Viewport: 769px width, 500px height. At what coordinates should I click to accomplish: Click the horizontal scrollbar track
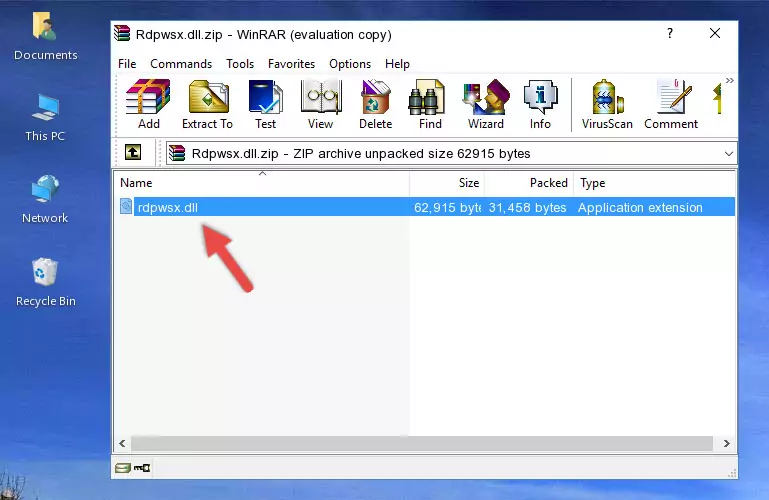422,444
